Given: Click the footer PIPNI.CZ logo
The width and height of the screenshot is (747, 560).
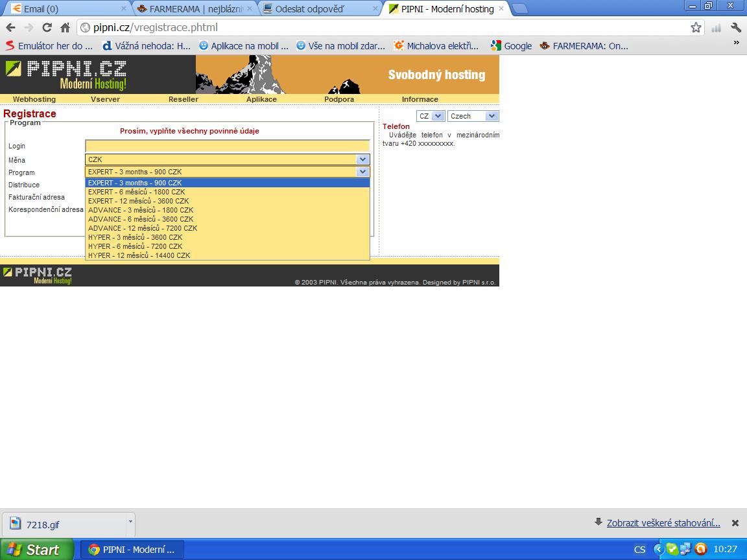Looking at the screenshot, I should point(37,275).
